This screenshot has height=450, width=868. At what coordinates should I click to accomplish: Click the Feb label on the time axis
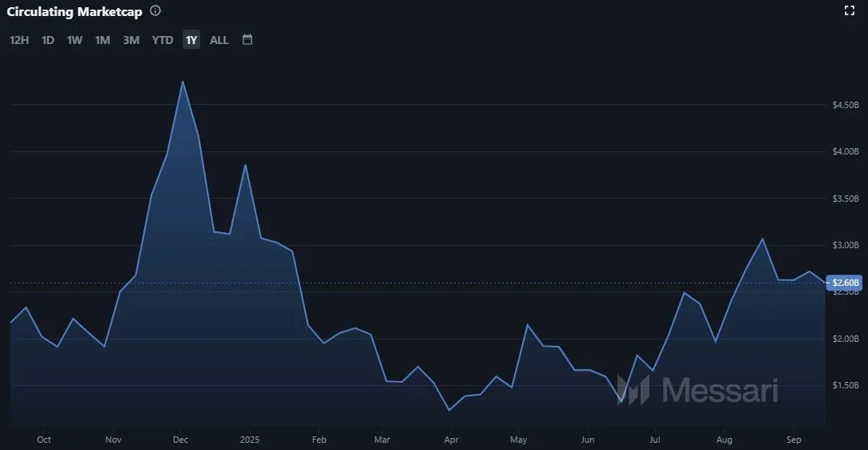319,440
